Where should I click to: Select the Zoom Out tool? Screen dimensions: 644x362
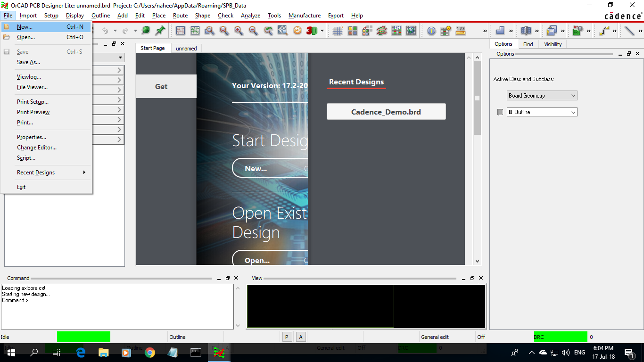(x=253, y=31)
